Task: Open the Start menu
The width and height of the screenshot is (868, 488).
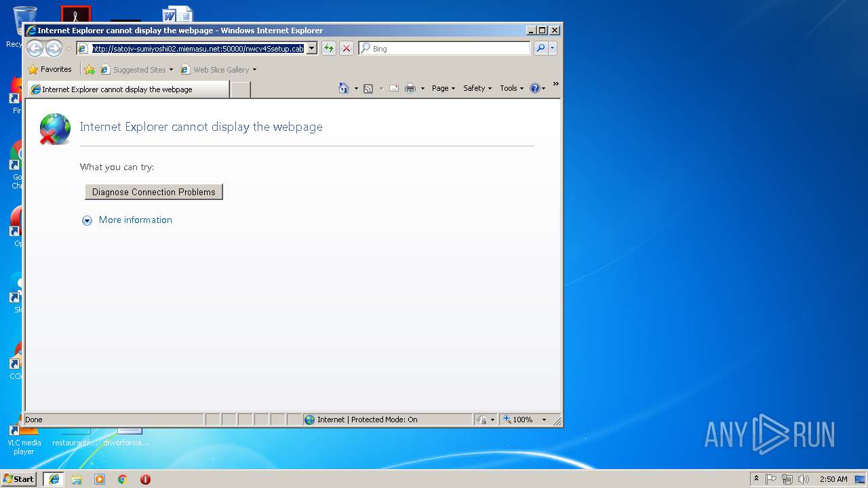Action: point(19,479)
